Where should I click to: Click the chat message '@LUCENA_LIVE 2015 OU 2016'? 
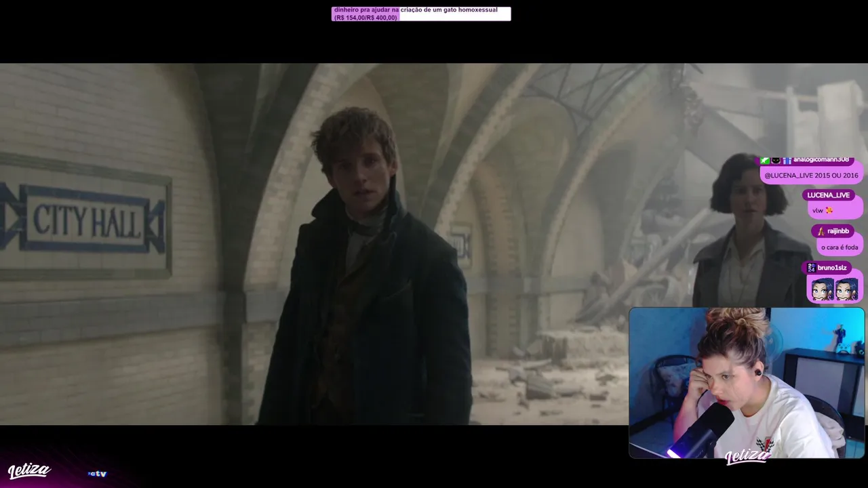click(811, 176)
